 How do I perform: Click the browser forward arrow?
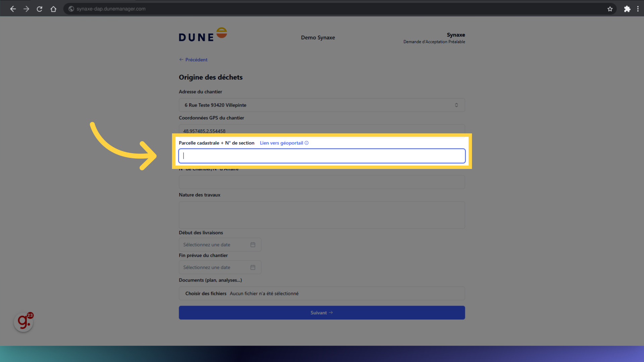coord(26,9)
